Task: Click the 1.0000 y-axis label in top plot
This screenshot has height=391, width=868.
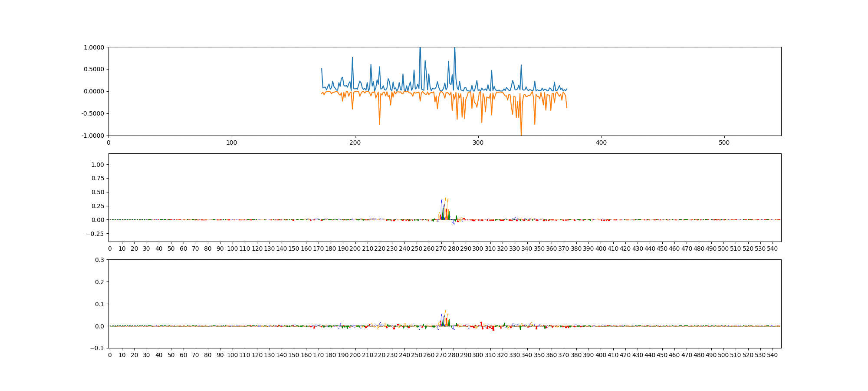Action: 94,47
